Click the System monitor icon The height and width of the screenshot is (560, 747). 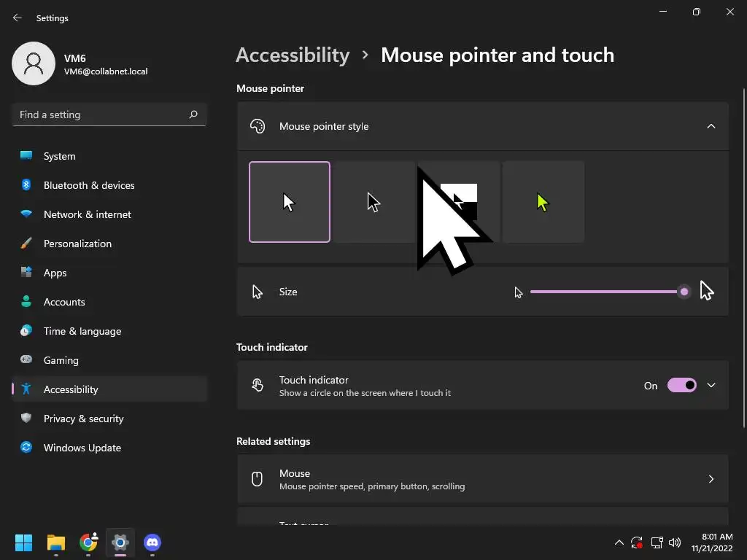26,155
